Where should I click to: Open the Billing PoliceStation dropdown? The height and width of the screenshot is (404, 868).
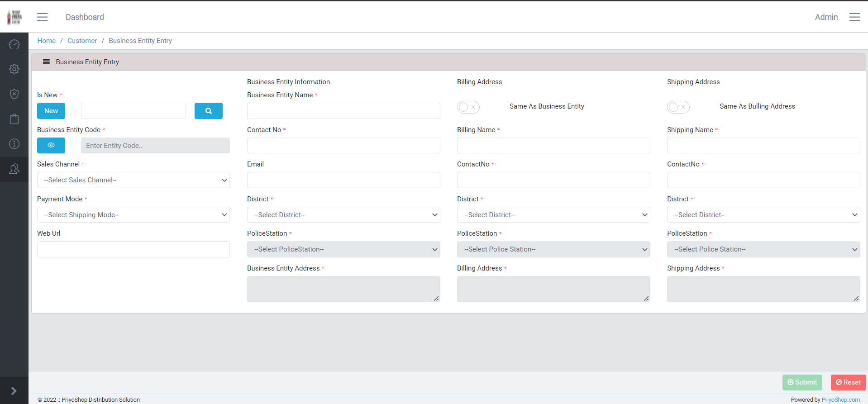553,249
